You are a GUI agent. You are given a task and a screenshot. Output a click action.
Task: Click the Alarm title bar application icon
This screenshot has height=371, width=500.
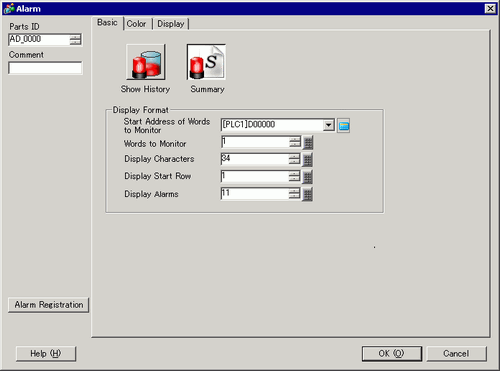click(x=9, y=8)
